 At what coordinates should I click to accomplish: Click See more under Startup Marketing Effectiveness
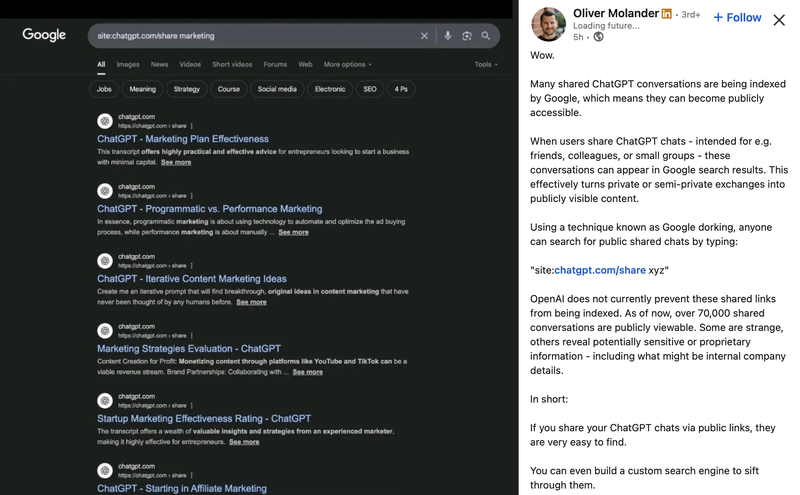(244, 442)
